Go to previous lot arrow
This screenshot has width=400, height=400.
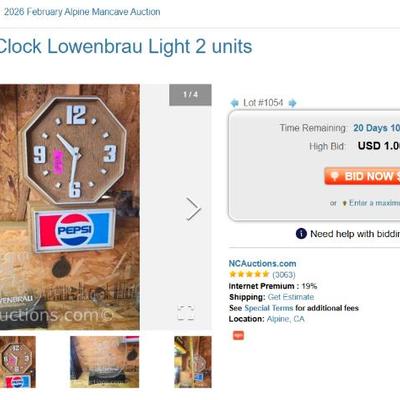click(x=235, y=103)
